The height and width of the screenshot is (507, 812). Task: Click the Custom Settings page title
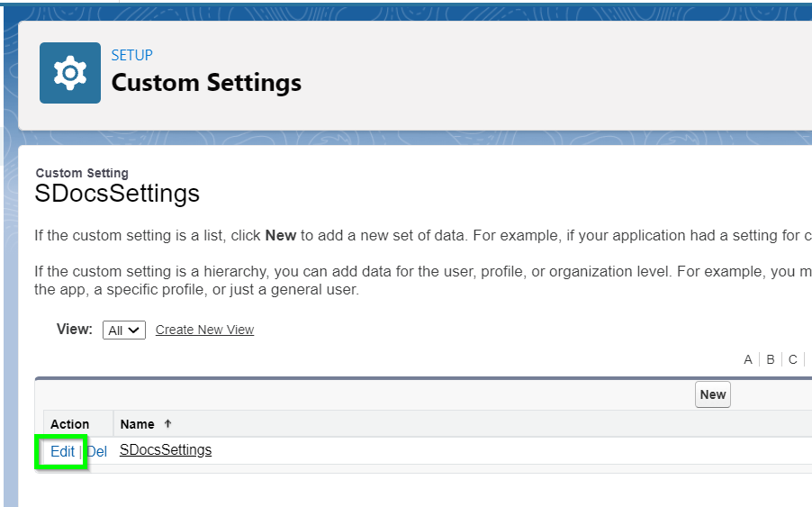tap(206, 83)
